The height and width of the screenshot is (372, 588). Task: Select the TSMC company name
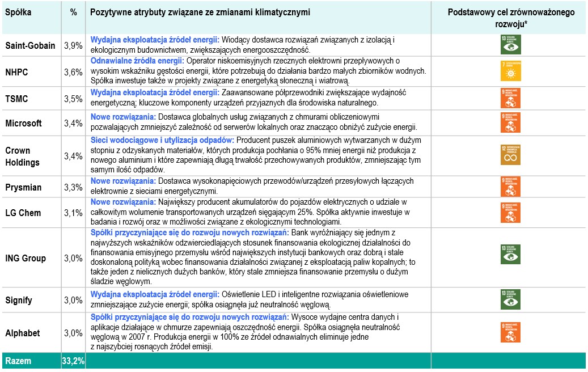click(16, 99)
